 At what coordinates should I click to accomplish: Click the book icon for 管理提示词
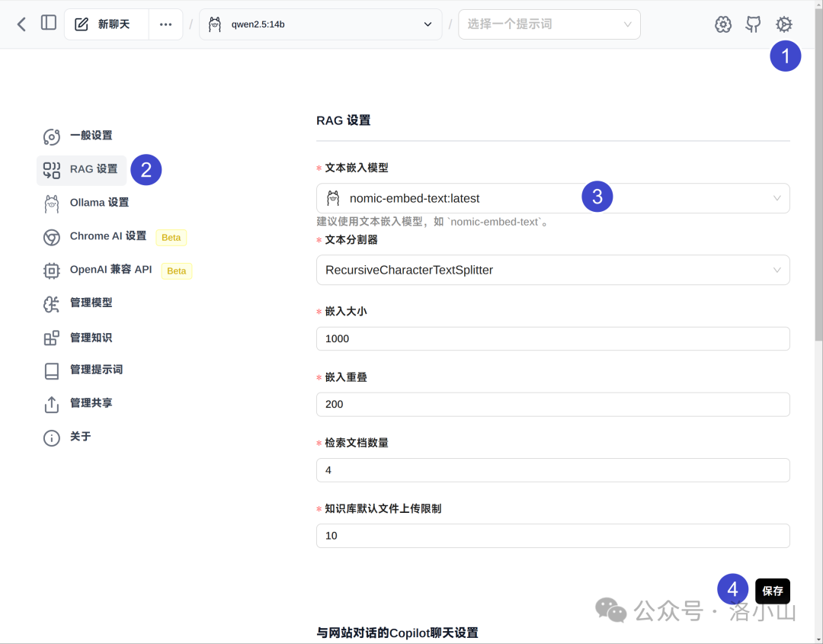tap(52, 371)
